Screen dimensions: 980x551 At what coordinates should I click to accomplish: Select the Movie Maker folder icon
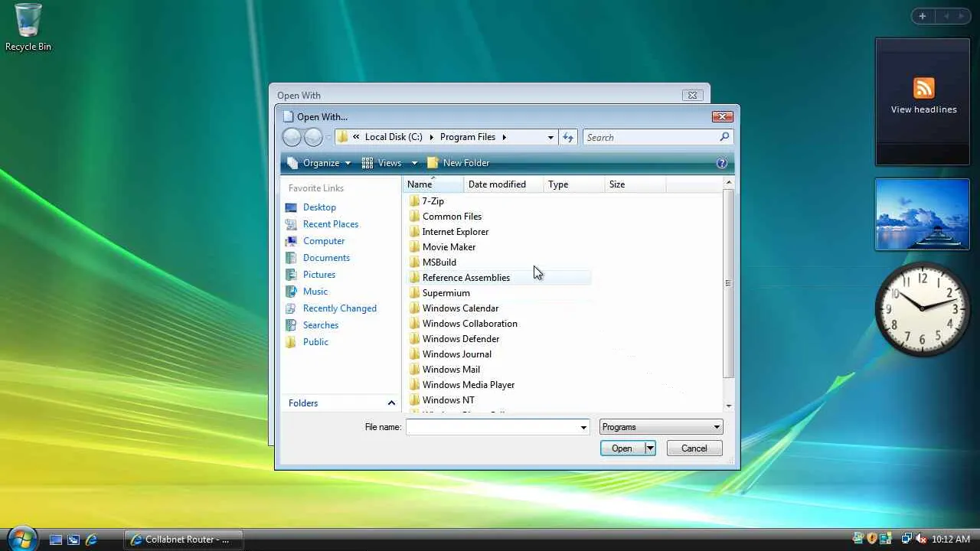[414, 247]
